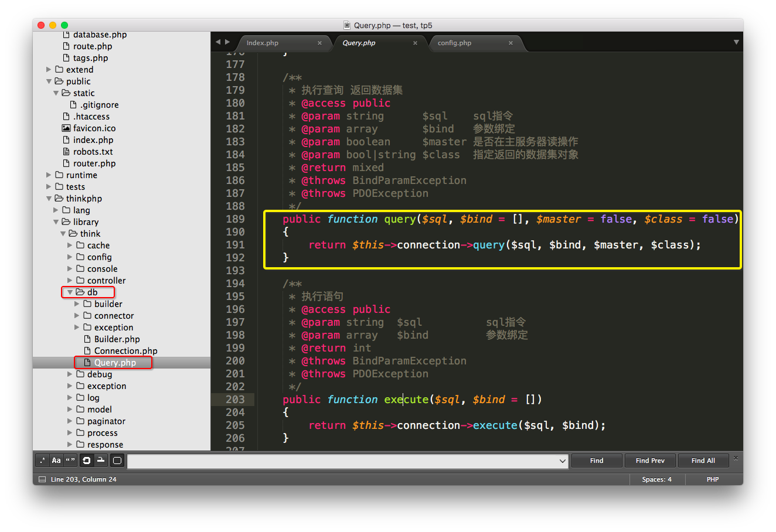776x532 pixels.
Task: Click the .gitignore file icon
Action: pos(73,104)
